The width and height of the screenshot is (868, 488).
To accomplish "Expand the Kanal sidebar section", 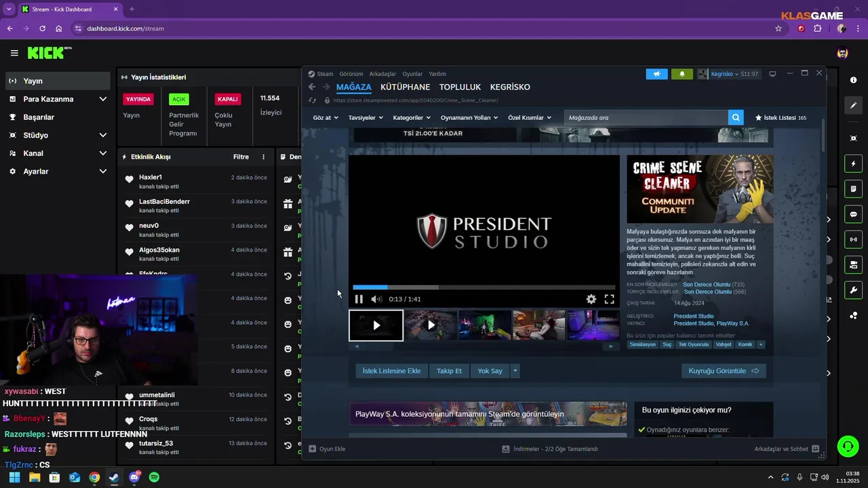I will (58, 153).
